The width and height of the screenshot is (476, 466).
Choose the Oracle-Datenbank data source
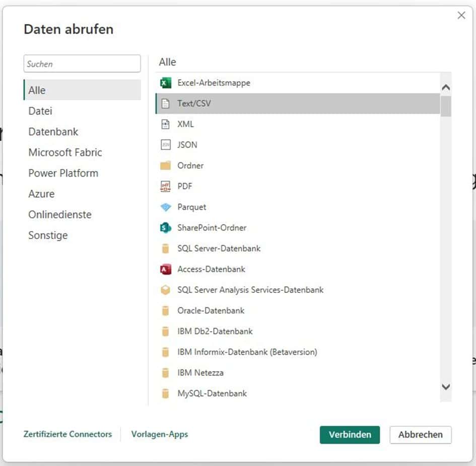point(211,310)
